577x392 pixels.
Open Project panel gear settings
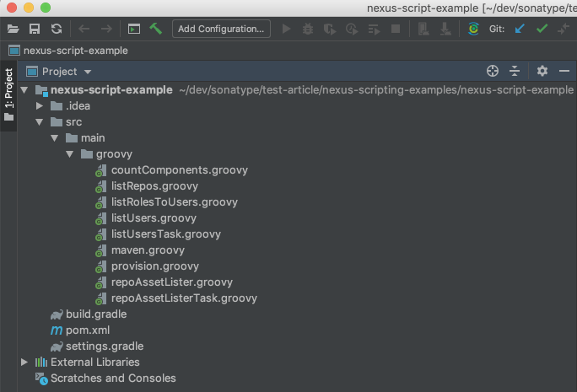(542, 72)
